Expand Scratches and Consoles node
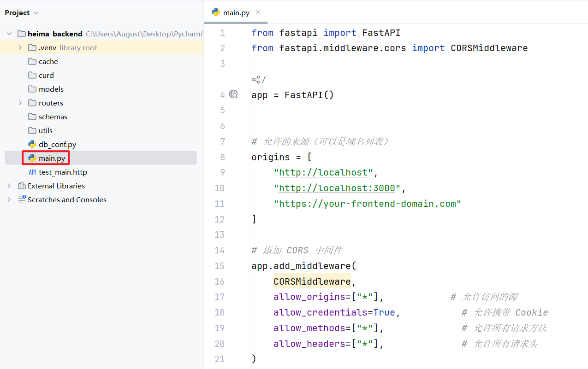 [x=9, y=199]
